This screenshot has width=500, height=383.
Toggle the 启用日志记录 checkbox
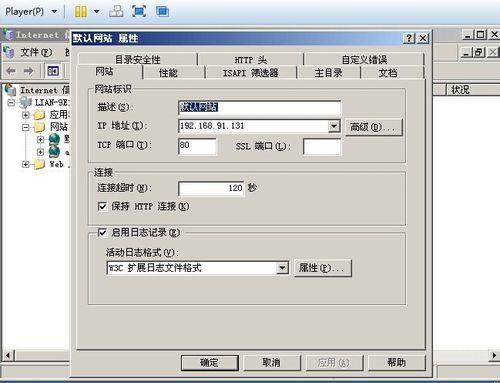tap(103, 232)
